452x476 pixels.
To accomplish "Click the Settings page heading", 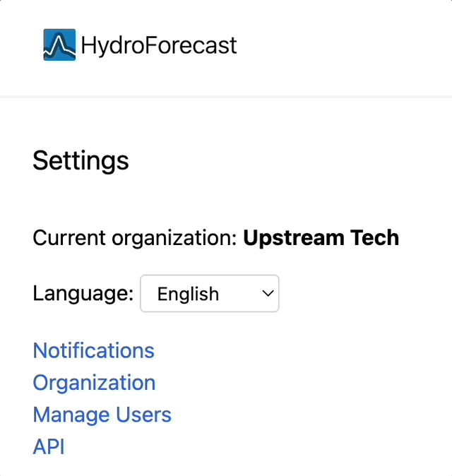I will pos(81,160).
